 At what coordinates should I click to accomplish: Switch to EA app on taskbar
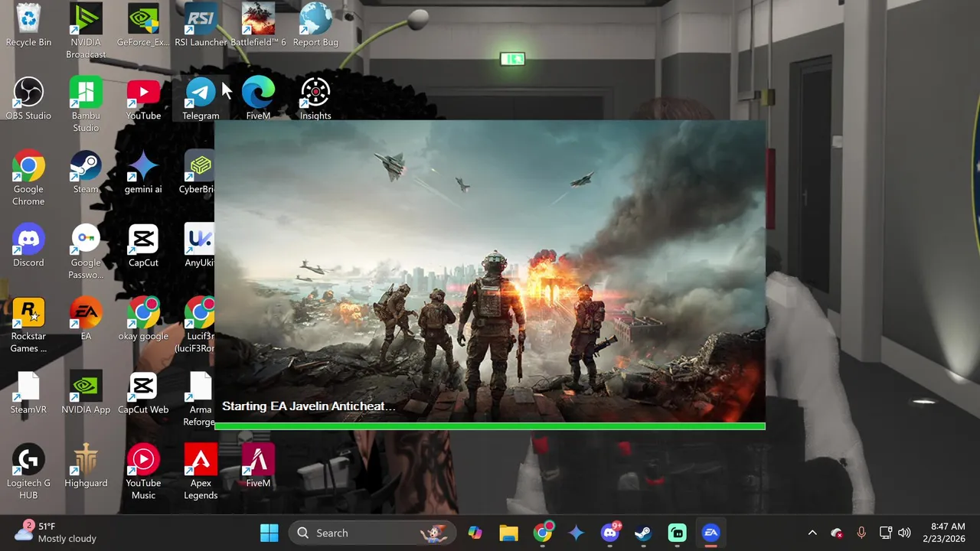(711, 533)
